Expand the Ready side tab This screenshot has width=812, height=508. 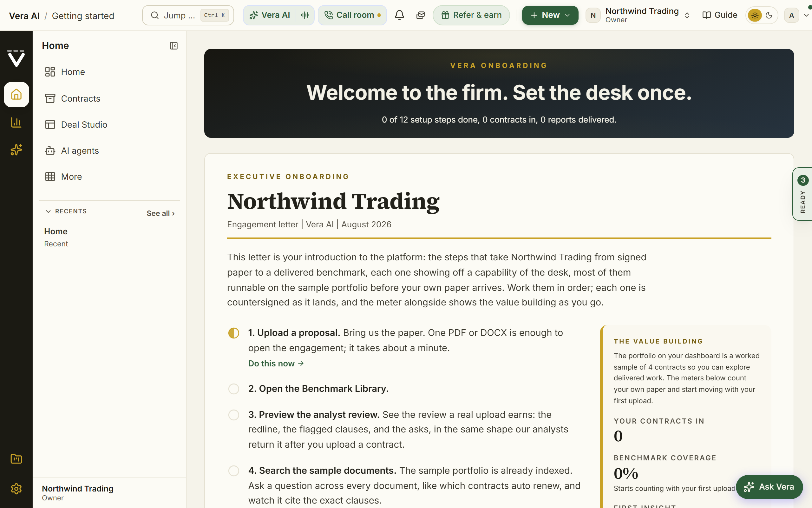tap(802, 194)
